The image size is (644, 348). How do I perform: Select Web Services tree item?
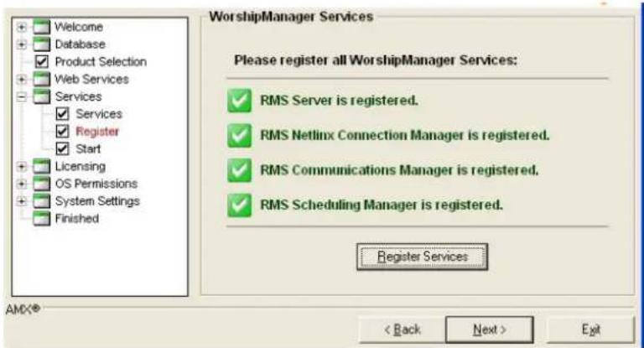(x=92, y=79)
